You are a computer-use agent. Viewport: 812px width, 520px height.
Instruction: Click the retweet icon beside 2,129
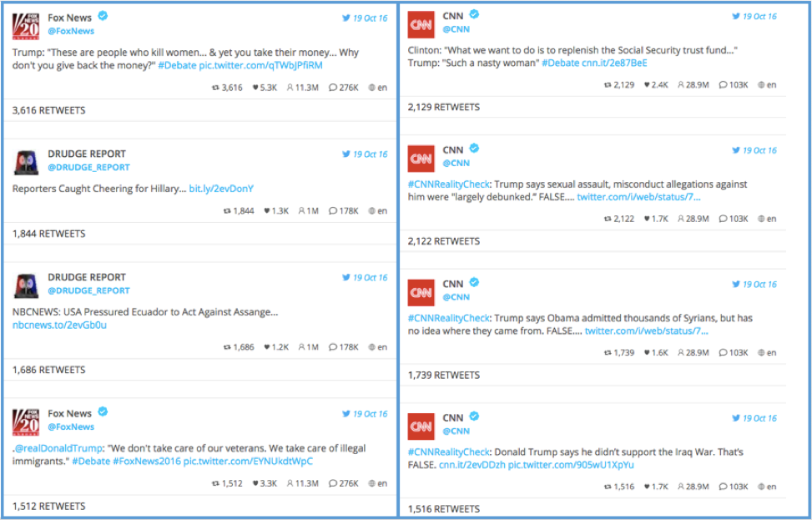[x=608, y=85]
